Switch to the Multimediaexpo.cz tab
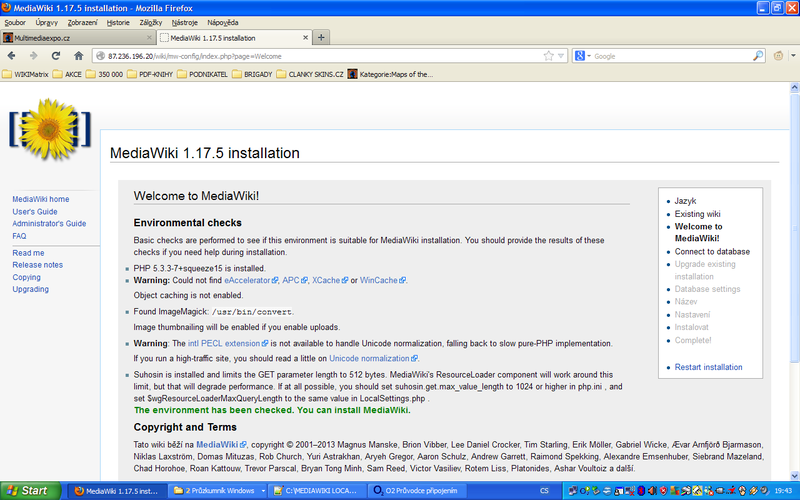This screenshot has height=500, width=800. pos(78,38)
